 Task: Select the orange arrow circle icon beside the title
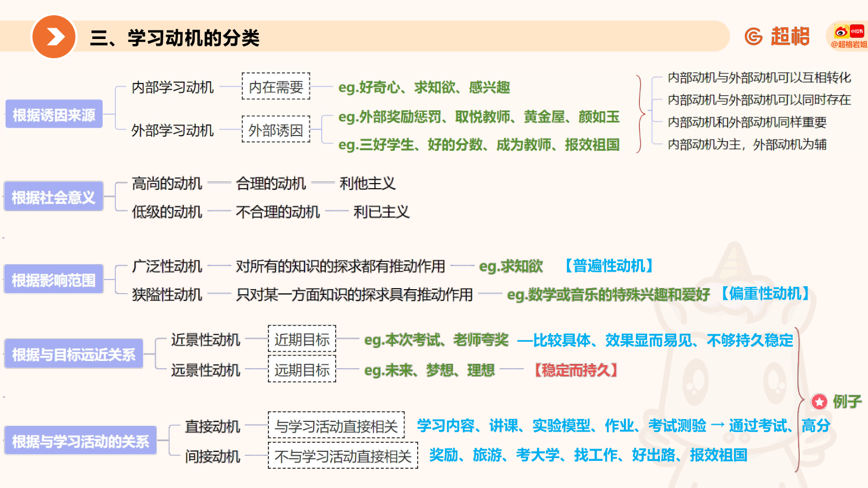pyautogui.click(x=55, y=36)
